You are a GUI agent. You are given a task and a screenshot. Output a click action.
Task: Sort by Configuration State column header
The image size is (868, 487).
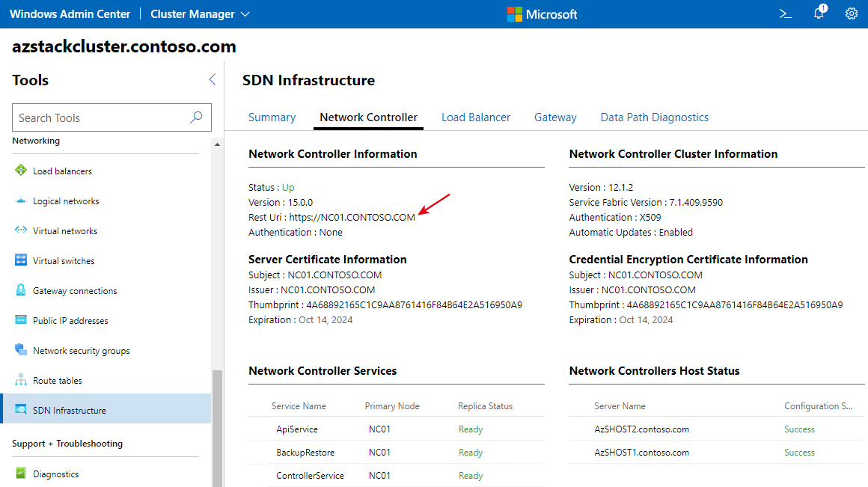tap(818, 406)
